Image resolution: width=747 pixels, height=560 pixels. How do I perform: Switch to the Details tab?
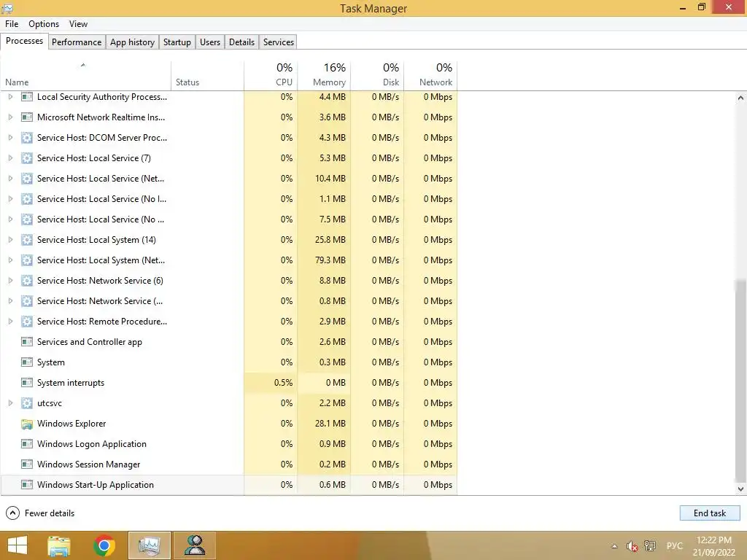pos(241,42)
